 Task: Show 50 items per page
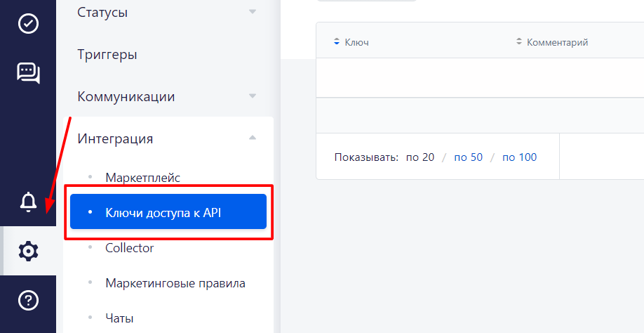coord(468,157)
